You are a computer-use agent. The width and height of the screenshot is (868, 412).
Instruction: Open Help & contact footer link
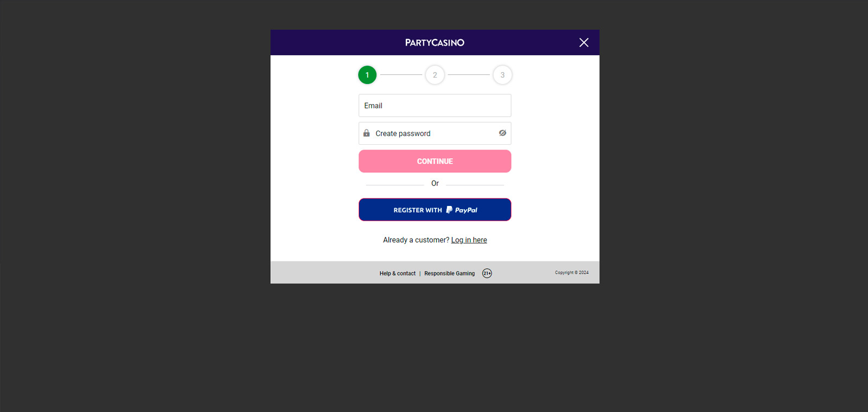[x=397, y=273]
